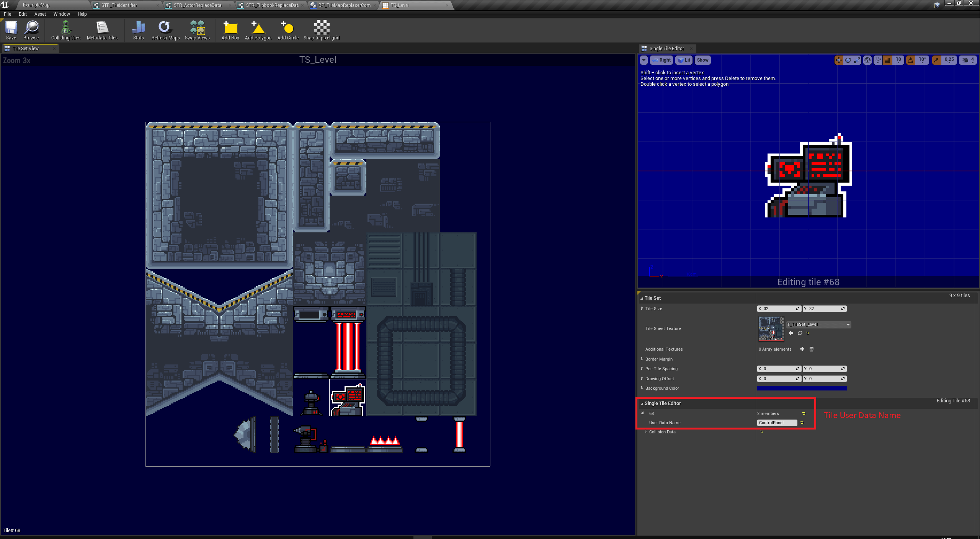
Task: Switch to the BP_TileMapReplacerComp tab
Action: [x=344, y=5]
